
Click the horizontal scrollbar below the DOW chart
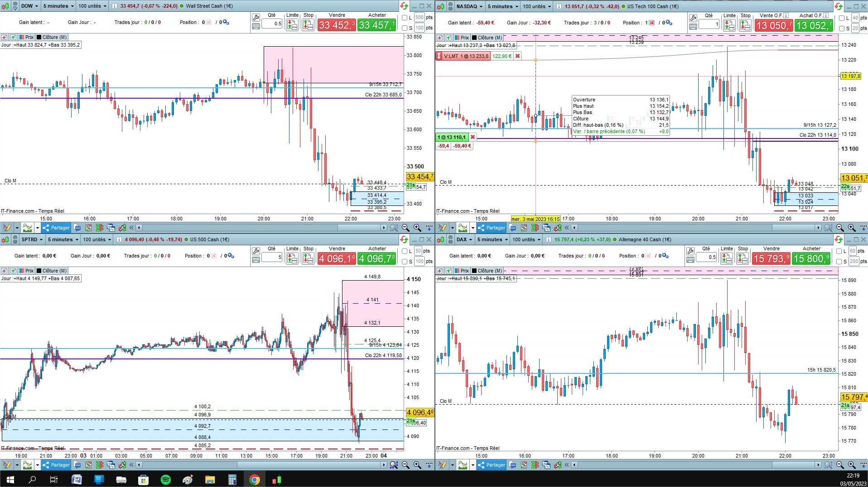coord(261,228)
